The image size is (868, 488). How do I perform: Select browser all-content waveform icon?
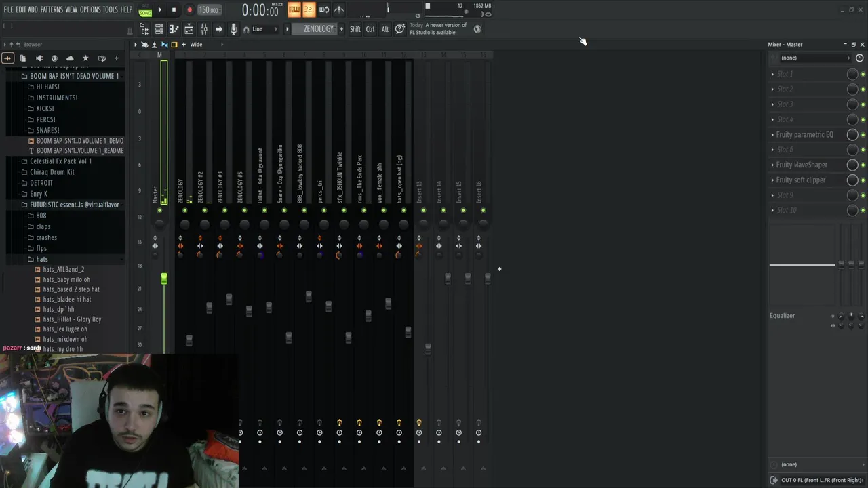tap(7, 58)
